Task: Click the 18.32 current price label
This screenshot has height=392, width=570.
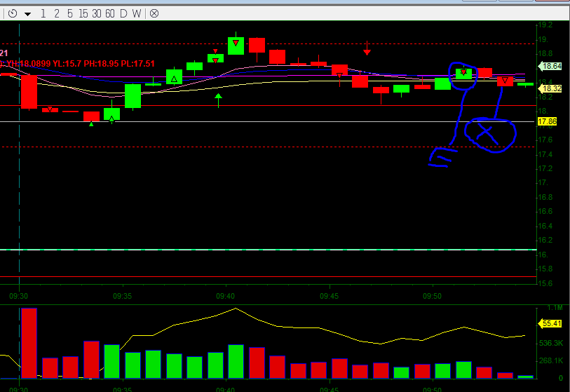Action: click(552, 88)
